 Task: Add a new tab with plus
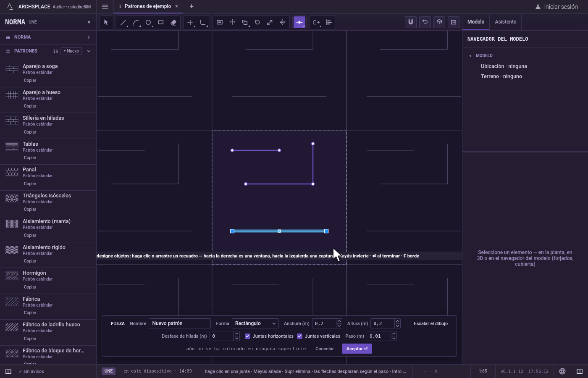pyautogui.click(x=192, y=6)
